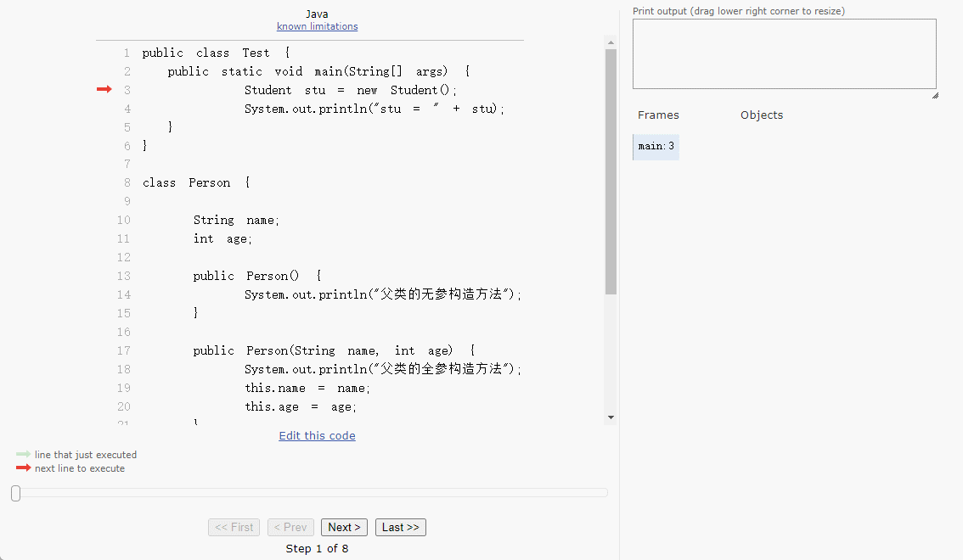Click the Objects column header
Viewport: 963px width, 560px height.
click(x=761, y=115)
